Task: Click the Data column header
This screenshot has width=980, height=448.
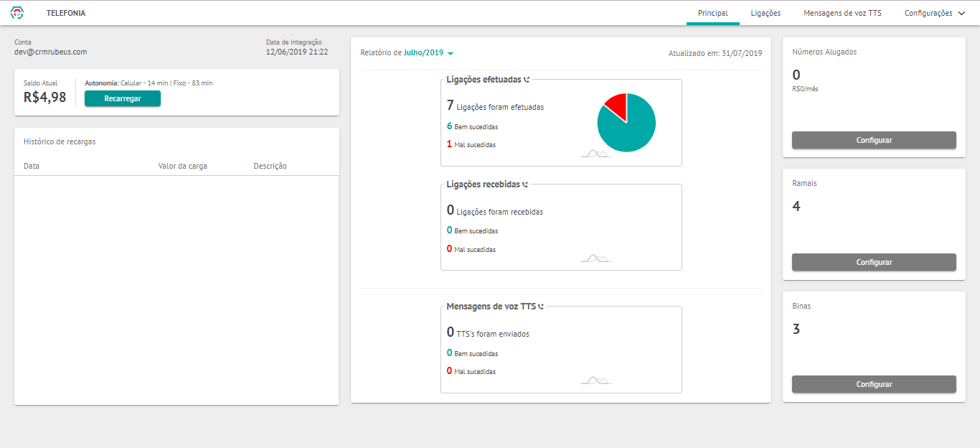Action: (32, 166)
